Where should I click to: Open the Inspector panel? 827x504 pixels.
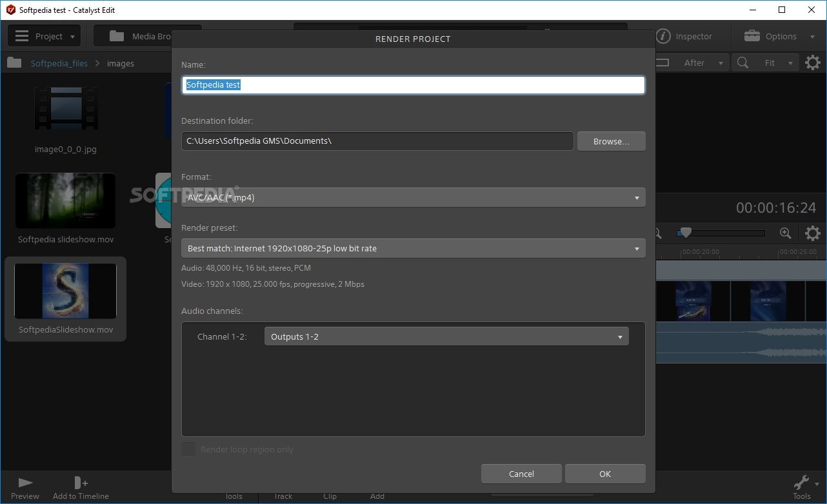(684, 36)
